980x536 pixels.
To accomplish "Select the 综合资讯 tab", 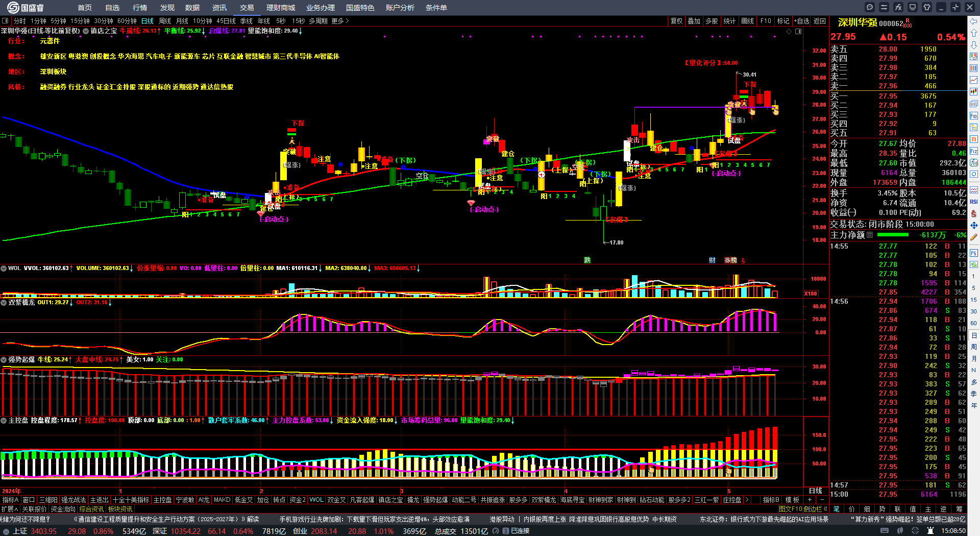I will click(x=91, y=509).
